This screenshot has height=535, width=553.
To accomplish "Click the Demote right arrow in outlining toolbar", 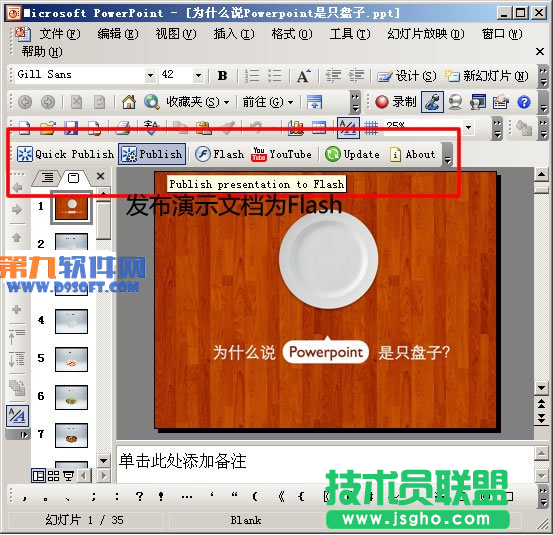I will tap(17, 209).
